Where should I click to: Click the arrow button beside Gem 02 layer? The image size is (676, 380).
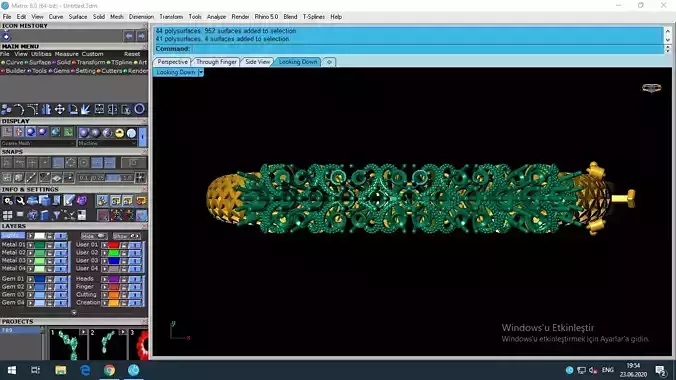(30, 287)
